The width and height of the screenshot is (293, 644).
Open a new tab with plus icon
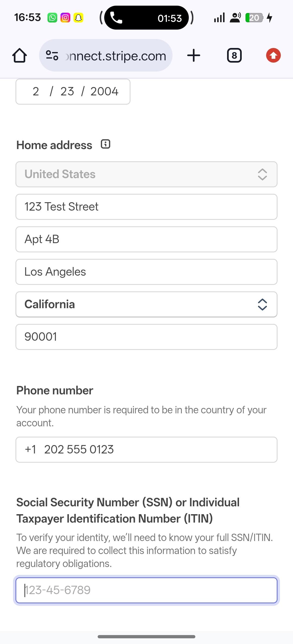[194, 56]
